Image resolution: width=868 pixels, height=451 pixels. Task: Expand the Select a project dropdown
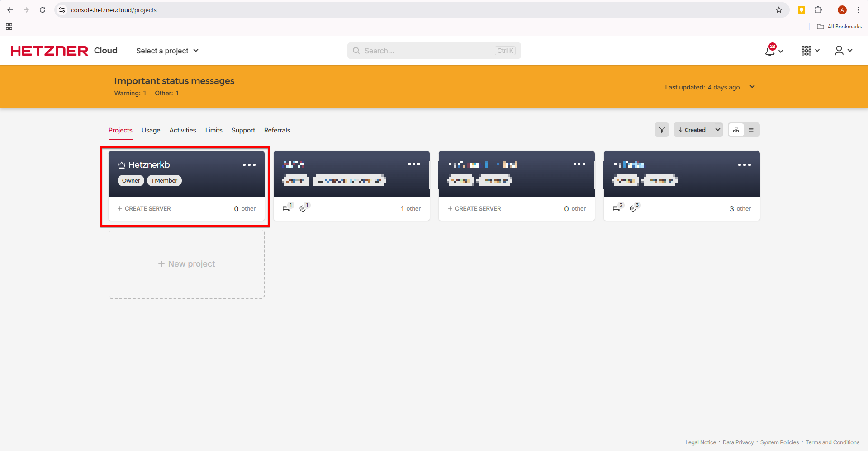click(167, 51)
